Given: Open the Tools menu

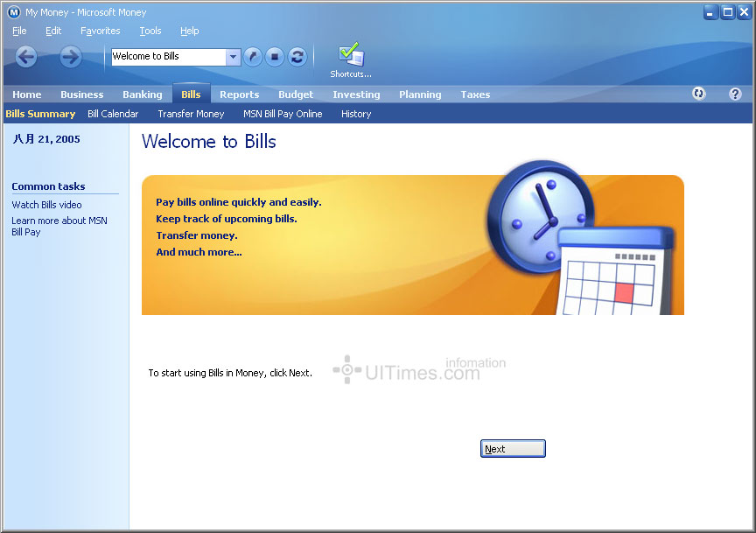Looking at the screenshot, I should pos(150,31).
